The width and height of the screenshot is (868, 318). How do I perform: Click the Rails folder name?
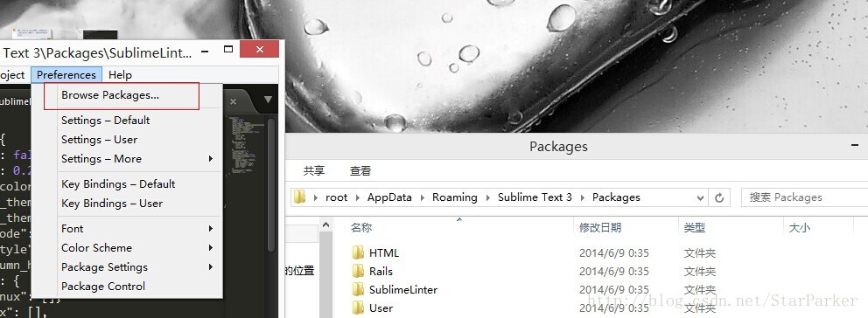pos(381,272)
